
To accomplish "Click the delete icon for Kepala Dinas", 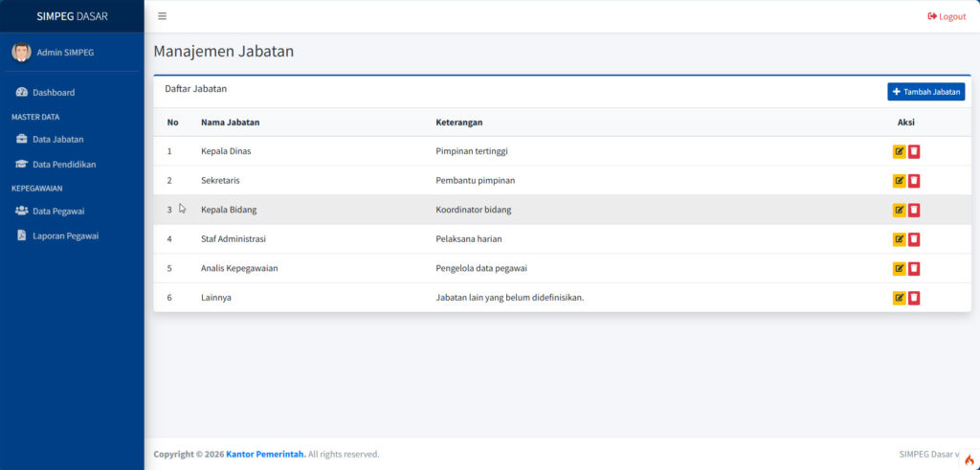I will tap(914, 151).
